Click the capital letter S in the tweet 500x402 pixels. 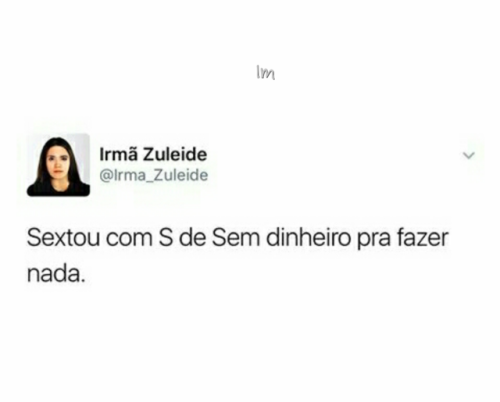point(166,238)
